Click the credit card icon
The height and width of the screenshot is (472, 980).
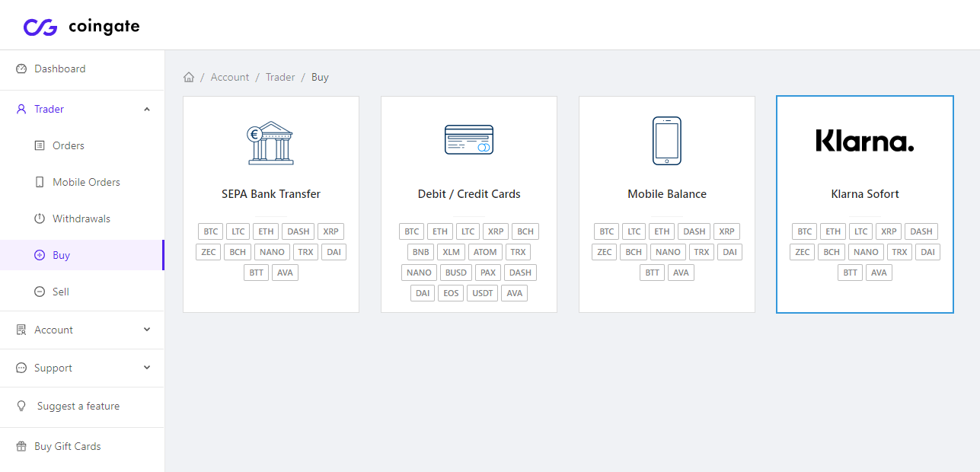469,139
